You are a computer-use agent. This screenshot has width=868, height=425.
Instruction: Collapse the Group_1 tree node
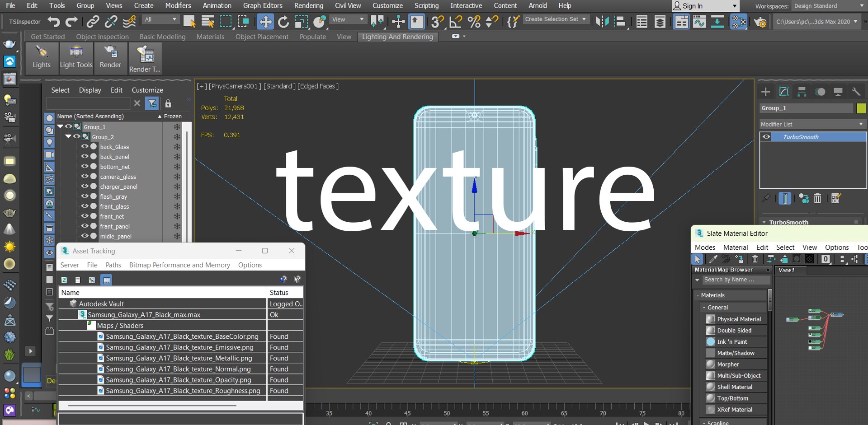point(60,127)
